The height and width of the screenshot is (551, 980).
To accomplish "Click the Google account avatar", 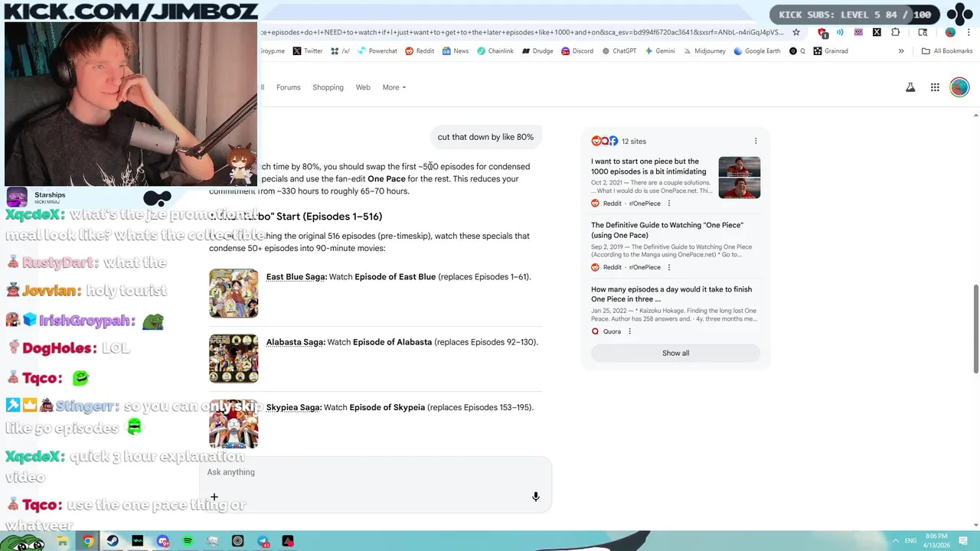I will [x=959, y=87].
